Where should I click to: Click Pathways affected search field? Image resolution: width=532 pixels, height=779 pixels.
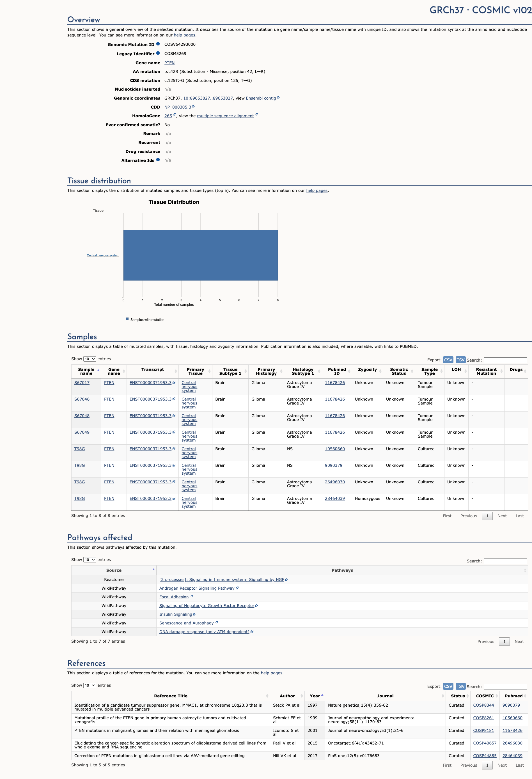[x=506, y=561]
